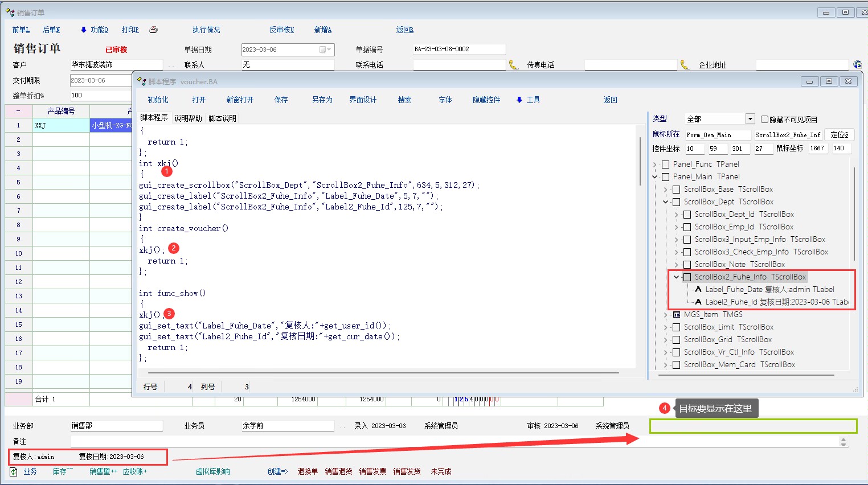
Task: Click the 定位G button
Action: [x=839, y=135]
